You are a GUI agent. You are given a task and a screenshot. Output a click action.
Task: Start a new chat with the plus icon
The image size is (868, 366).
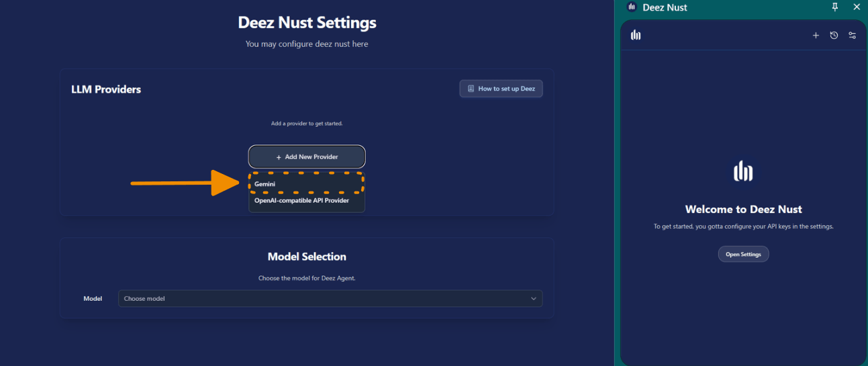tap(816, 36)
